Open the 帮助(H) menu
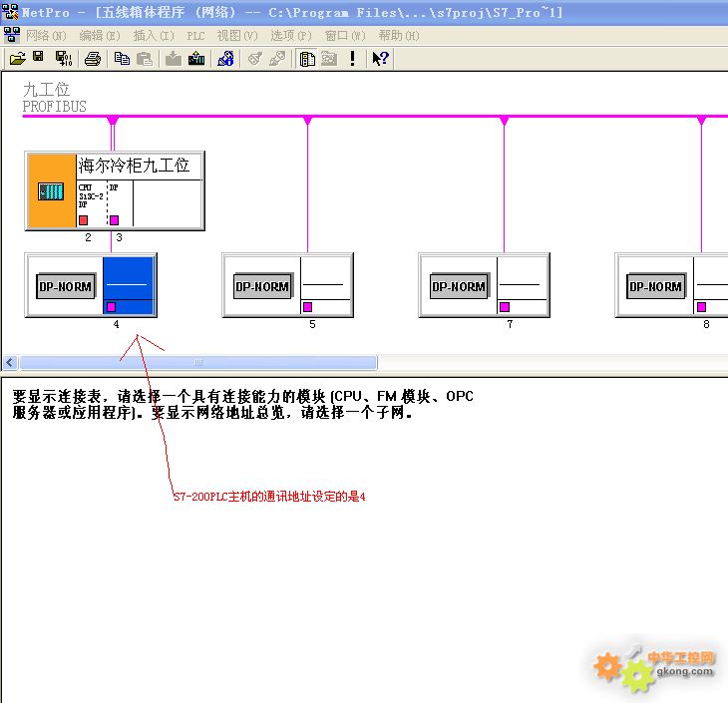The image size is (728, 703). pos(398,36)
